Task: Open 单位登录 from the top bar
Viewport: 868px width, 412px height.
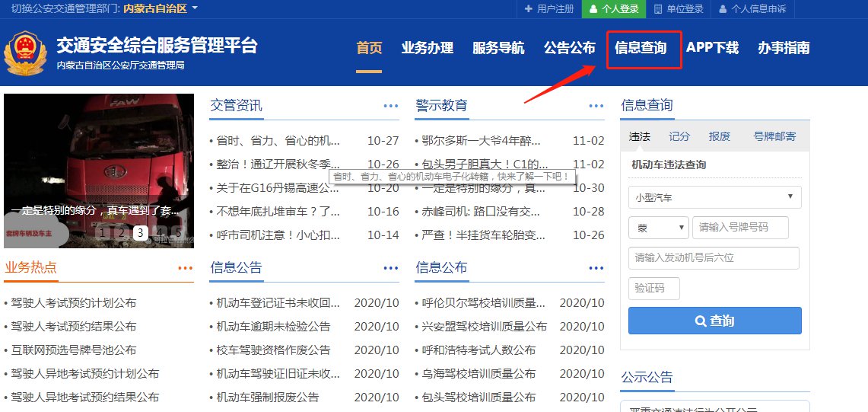Action: click(x=679, y=9)
